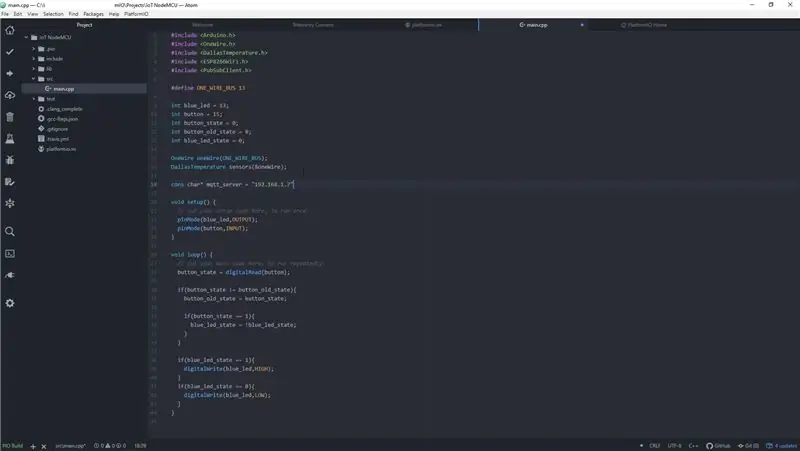Upload firmware using the arrow icon
800x451 pixels.
coord(10,73)
